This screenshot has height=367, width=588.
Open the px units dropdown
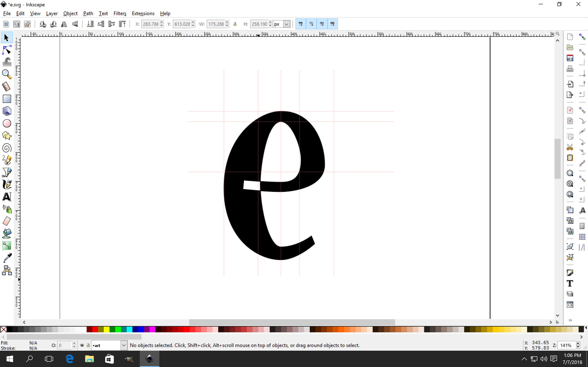tap(287, 24)
